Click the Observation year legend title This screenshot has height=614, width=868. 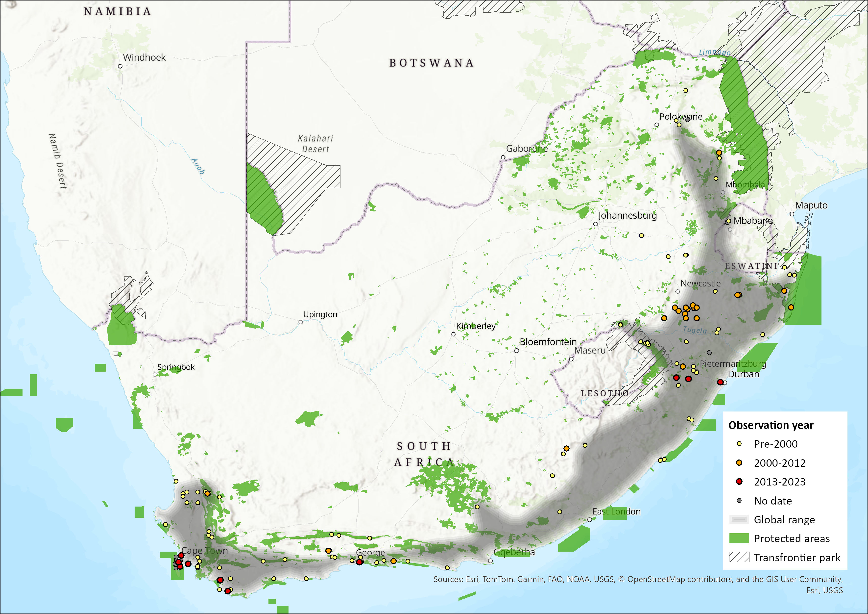tap(771, 425)
